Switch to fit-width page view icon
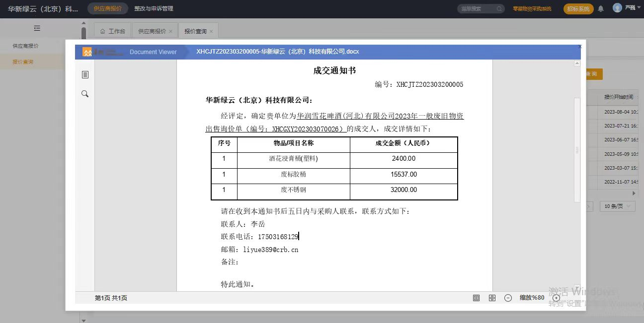644x323 pixels. click(492, 298)
